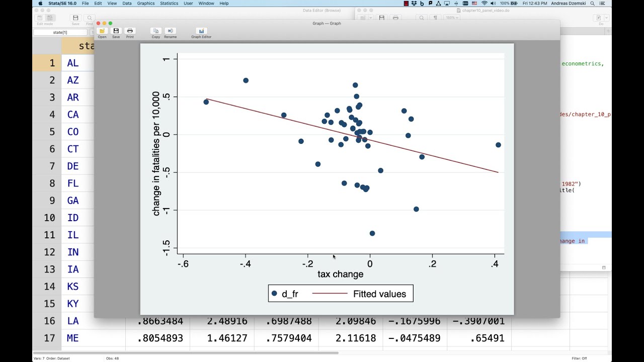Image resolution: width=644 pixels, height=362 pixels.
Task: Select the KY state cell
Action: point(78,304)
